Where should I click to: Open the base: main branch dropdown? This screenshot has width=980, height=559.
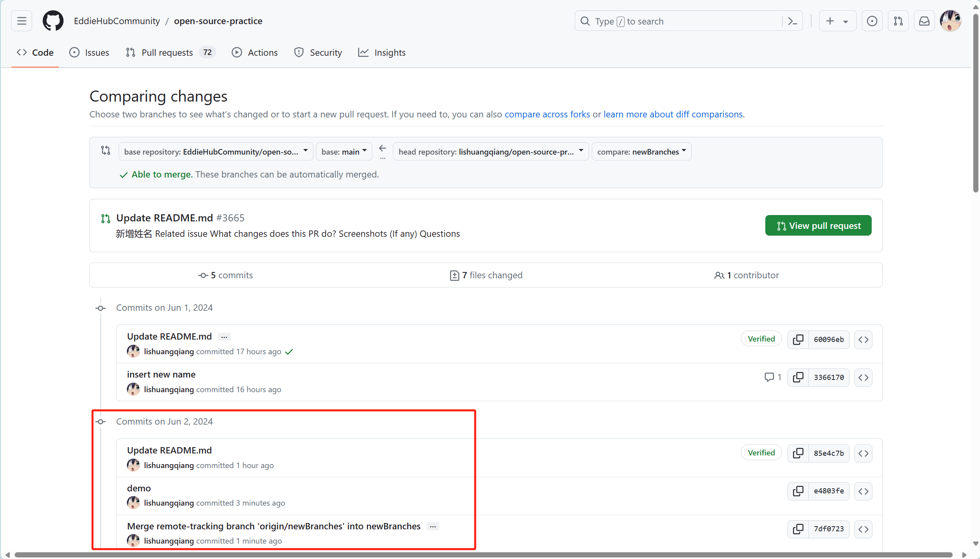(344, 151)
